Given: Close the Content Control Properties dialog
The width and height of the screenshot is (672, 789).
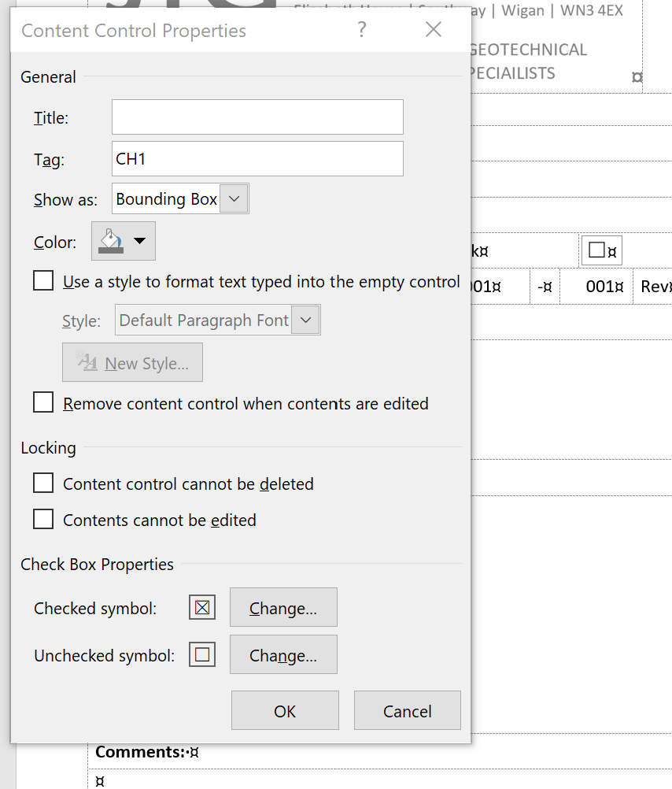Looking at the screenshot, I should coord(433,30).
